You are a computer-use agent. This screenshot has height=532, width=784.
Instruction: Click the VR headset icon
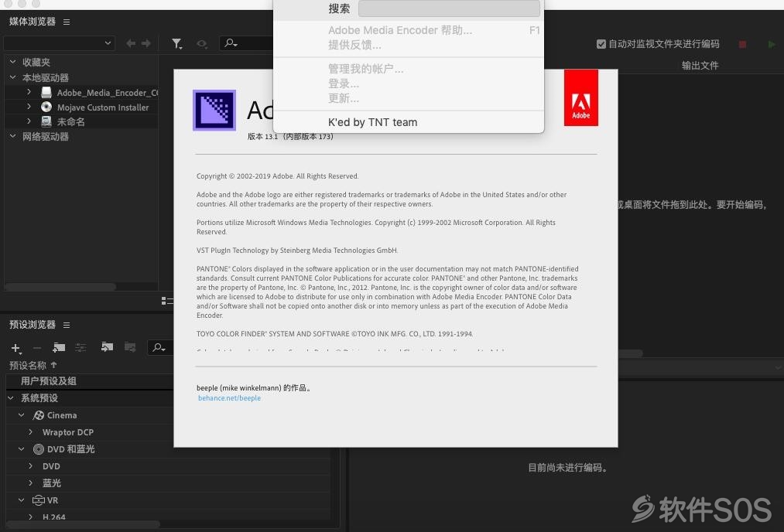(x=39, y=500)
